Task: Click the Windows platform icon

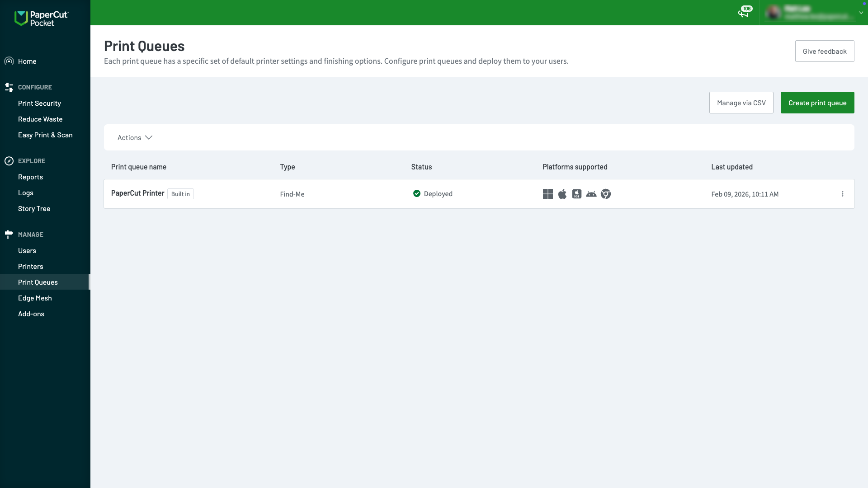Action: tap(547, 194)
